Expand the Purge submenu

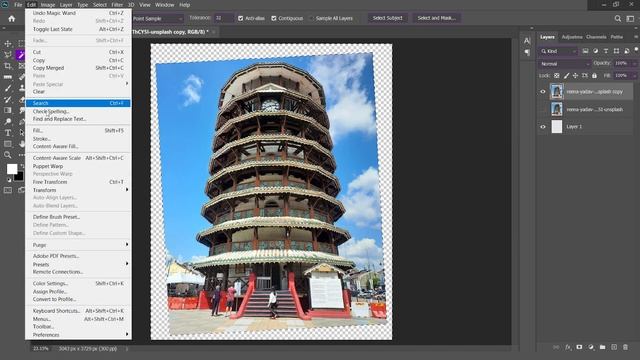tap(78, 245)
